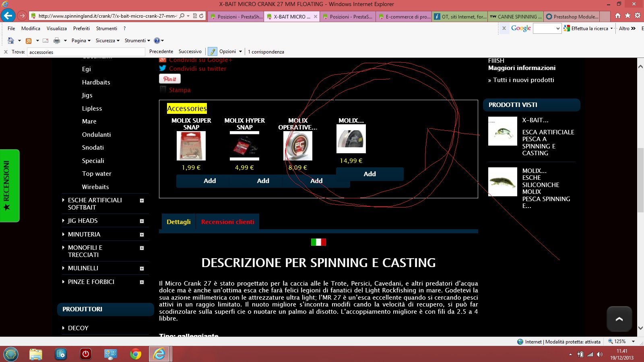Expand the MINUTERIA category plus
This screenshot has height=362, width=644.
tap(142, 234)
